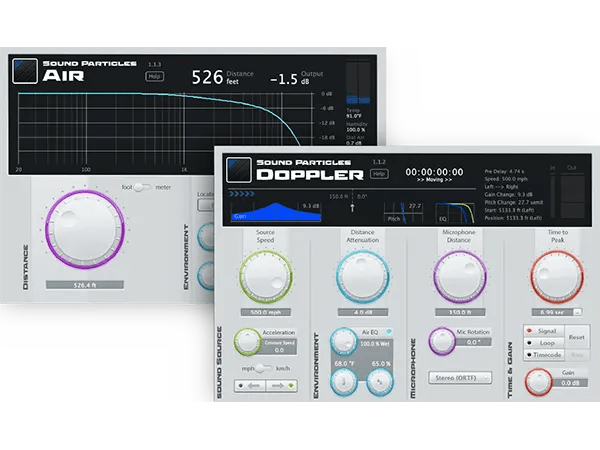Click the 150.0 ft microphone distance field
Image resolution: width=600 pixels, height=450 pixels.
460,312
